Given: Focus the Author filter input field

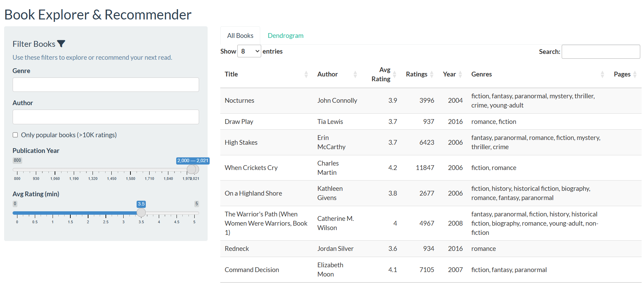Looking at the screenshot, I should [106, 117].
